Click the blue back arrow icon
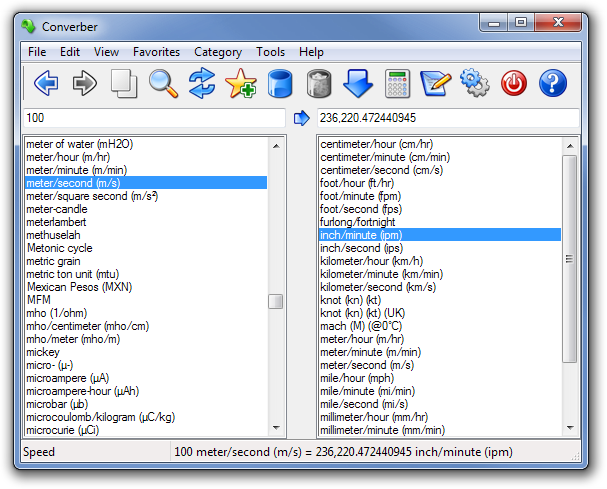This screenshot has width=607, height=489. tap(46, 83)
